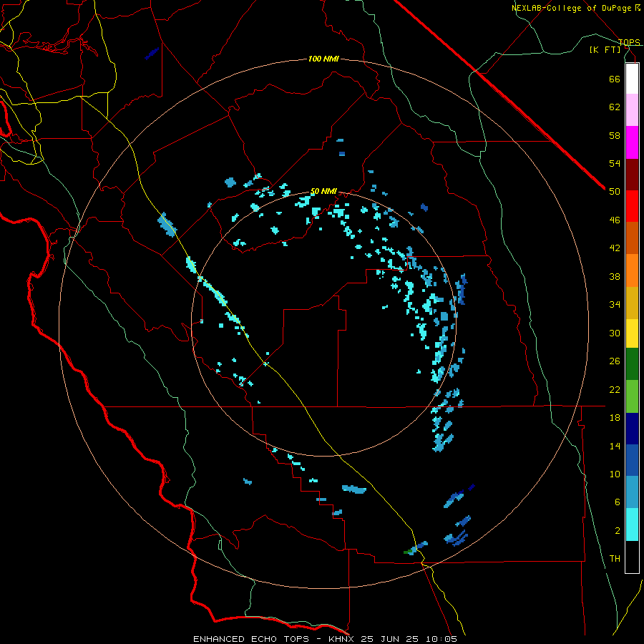This screenshot has width=644, height=644.
Task: Click the 10:05 timestamp
Action: pyautogui.click(x=441, y=639)
